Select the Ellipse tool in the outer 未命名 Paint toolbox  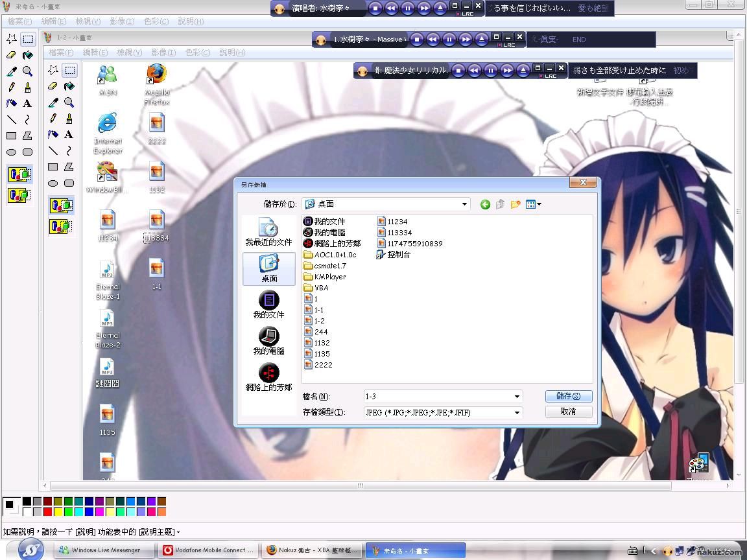pyautogui.click(x=12, y=152)
